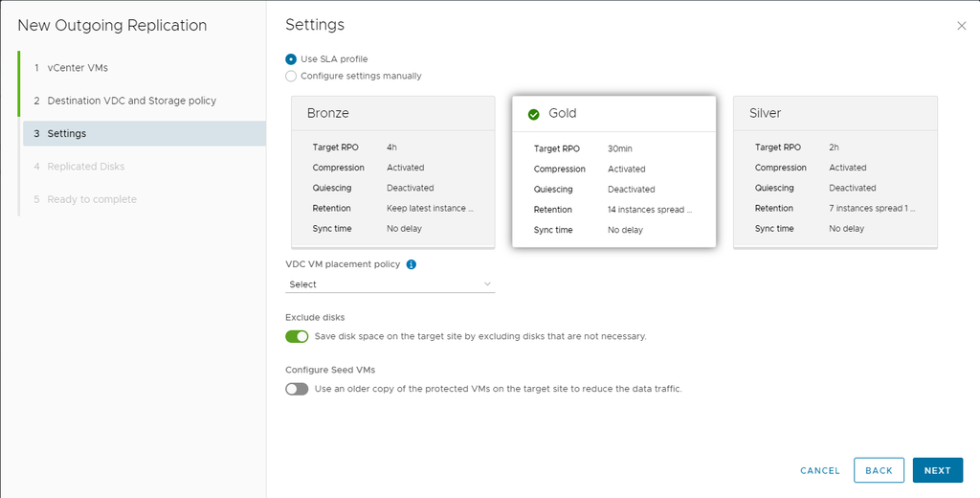The width and height of the screenshot is (980, 498).
Task: Open Destination VDC and Storage policy step
Action: coord(131,101)
